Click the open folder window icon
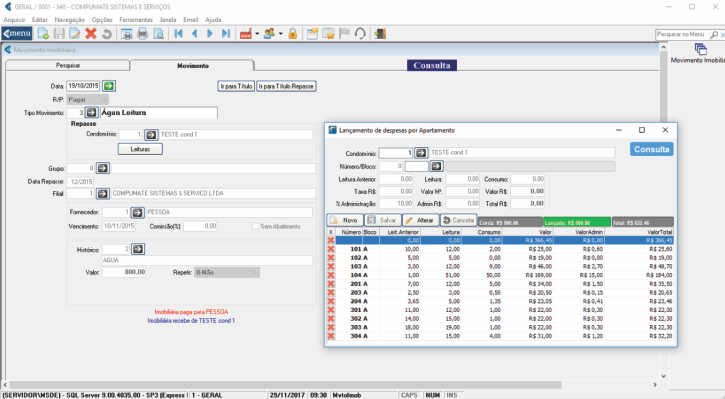The image size is (725, 399). [313, 34]
